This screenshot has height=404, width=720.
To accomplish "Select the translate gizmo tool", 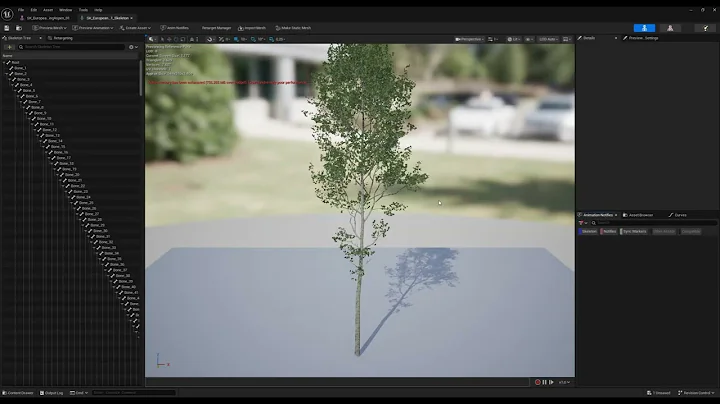I will [x=169, y=39].
